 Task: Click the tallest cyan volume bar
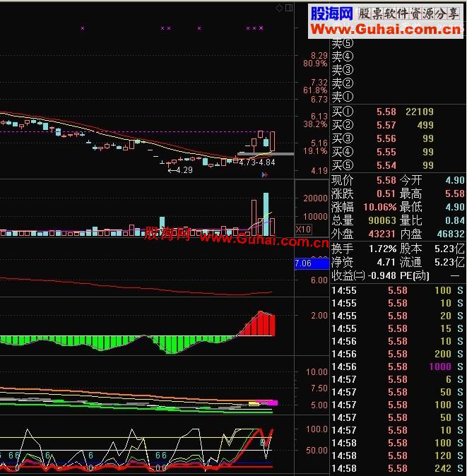pyautogui.click(x=266, y=214)
